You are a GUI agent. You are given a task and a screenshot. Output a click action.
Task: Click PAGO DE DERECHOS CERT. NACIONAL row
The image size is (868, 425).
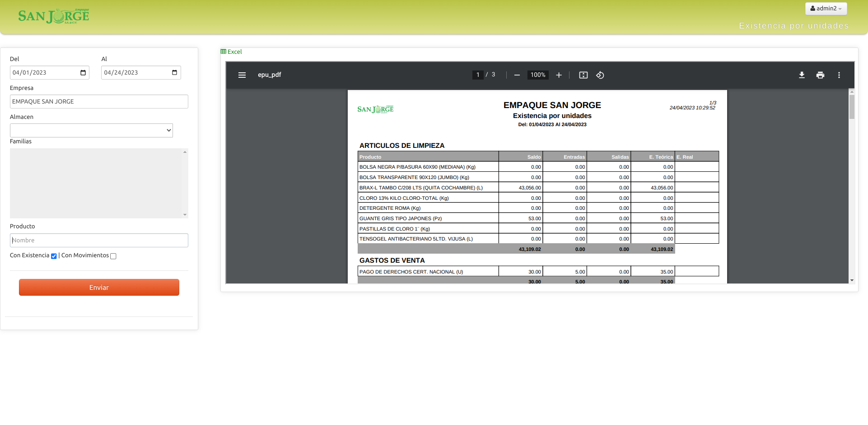[x=538, y=272]
